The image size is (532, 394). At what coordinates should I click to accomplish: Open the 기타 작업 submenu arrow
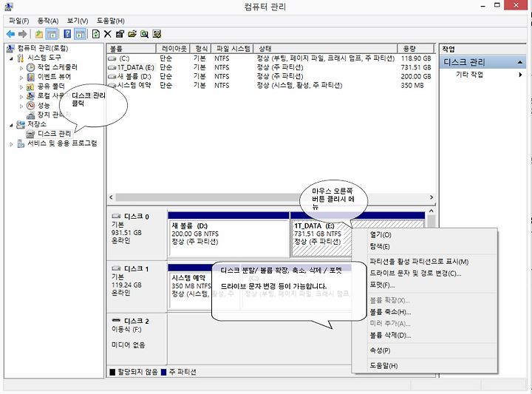click(x=520, y=75)
